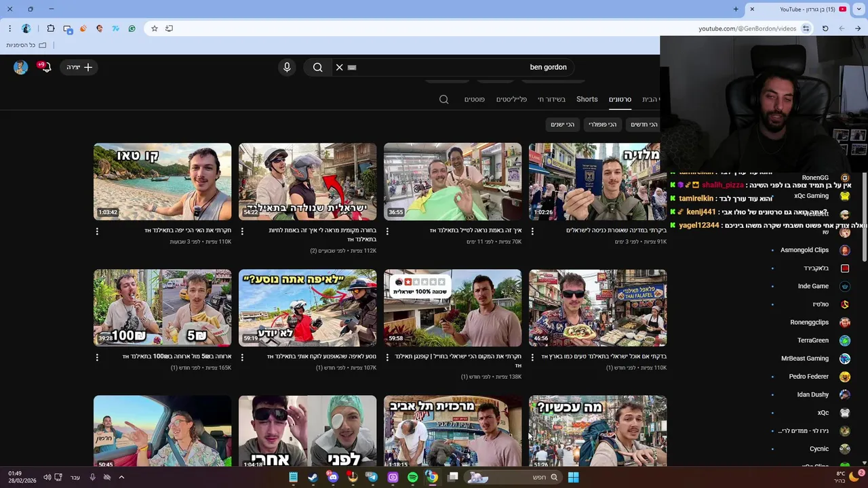The height and width of the screenshot is (488, 868).
Task: Open YouTube notifications bell
Action: pyautogui.click(x=45, y=67)
